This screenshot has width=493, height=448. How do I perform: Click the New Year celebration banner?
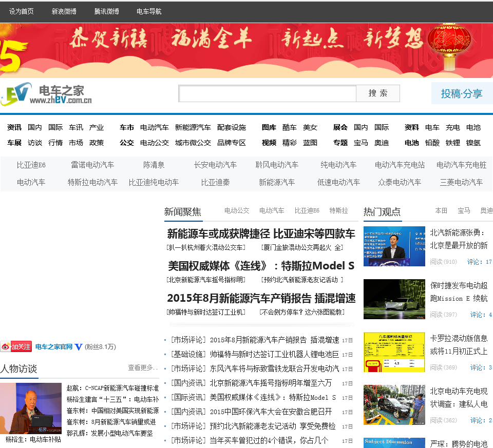[x=246, y=50]
